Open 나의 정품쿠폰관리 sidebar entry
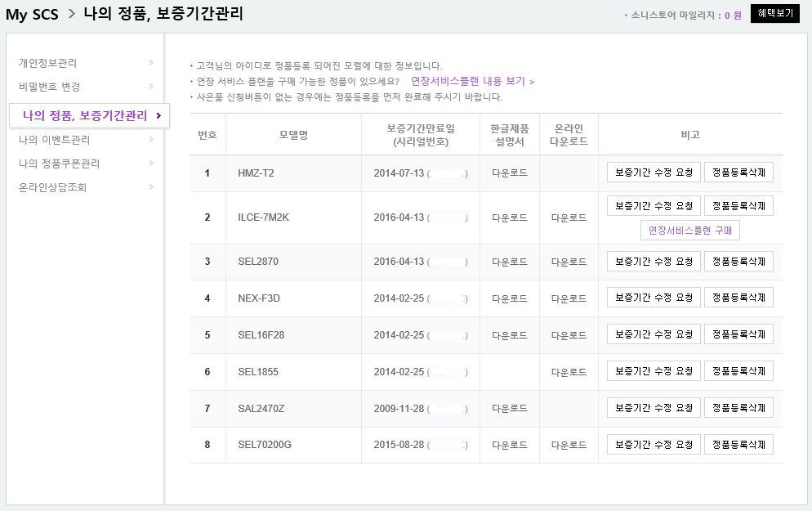 [60, 164]
